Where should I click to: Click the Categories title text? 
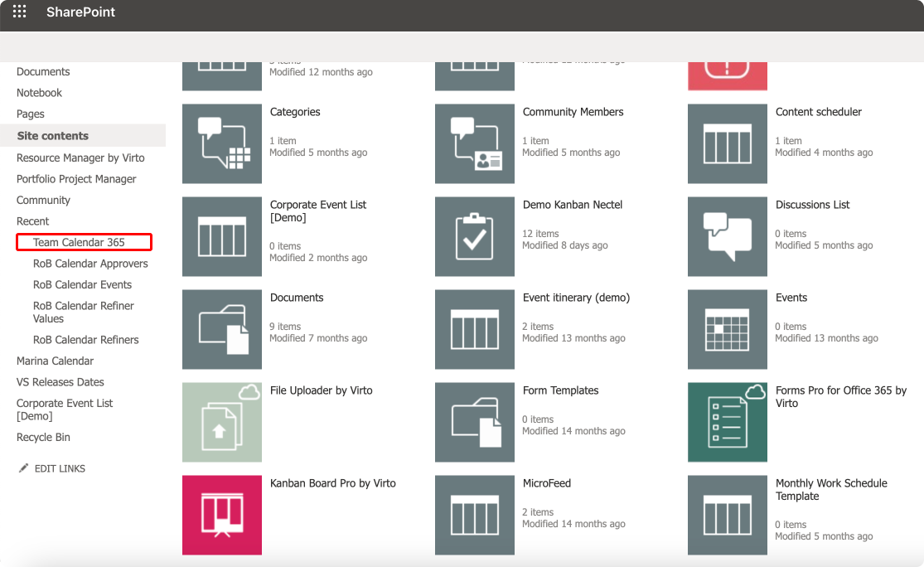pos(295,112)
